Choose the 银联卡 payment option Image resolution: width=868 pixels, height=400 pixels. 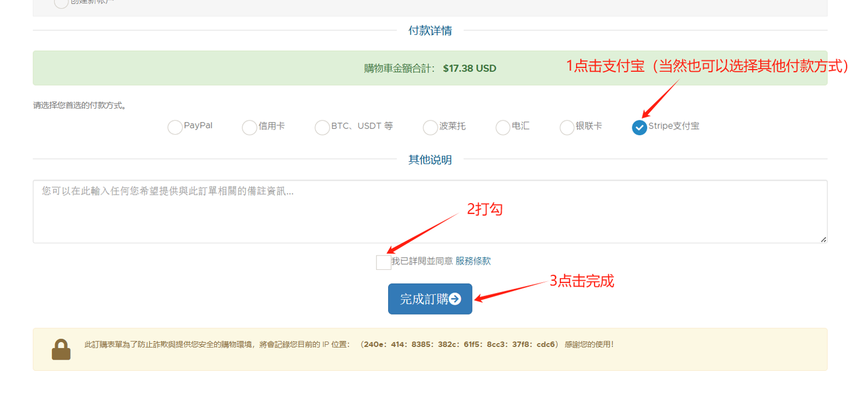[567, 127]
